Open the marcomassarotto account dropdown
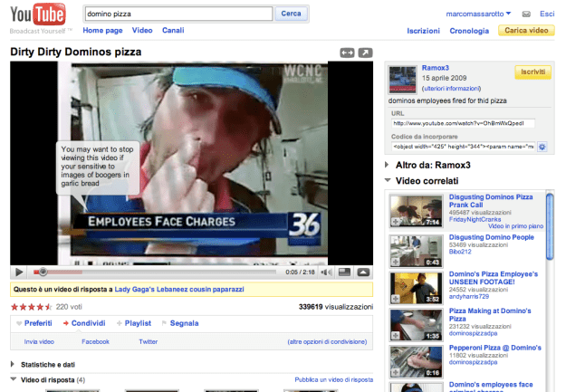 (x=480, y=14)
